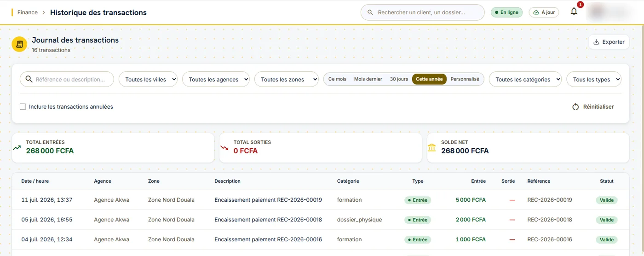Click the date 04 juil. 2026, 12:34

coord(47,240)
